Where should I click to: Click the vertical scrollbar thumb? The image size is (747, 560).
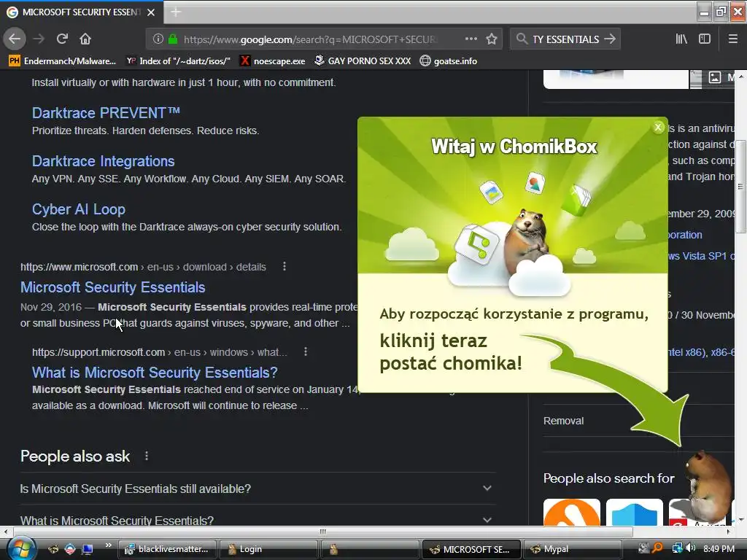pyautogui.click(x=740, y=186)
